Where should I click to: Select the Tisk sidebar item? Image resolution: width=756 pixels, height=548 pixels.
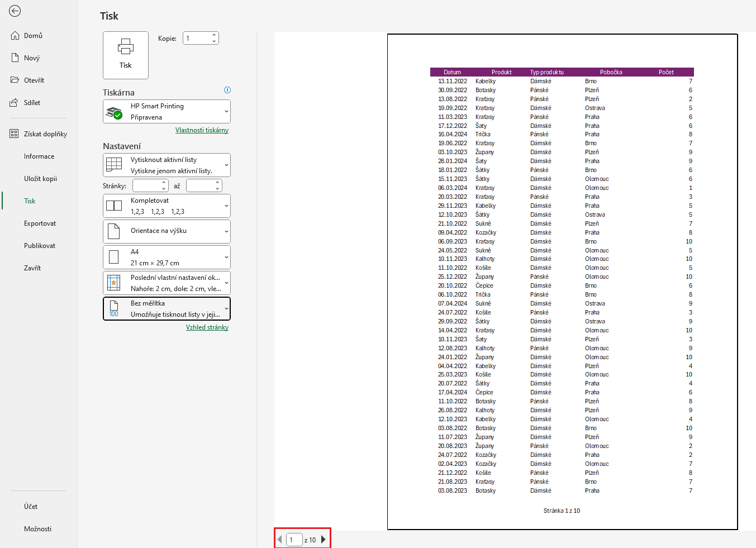pyautogui.click(x=30, y=201)
